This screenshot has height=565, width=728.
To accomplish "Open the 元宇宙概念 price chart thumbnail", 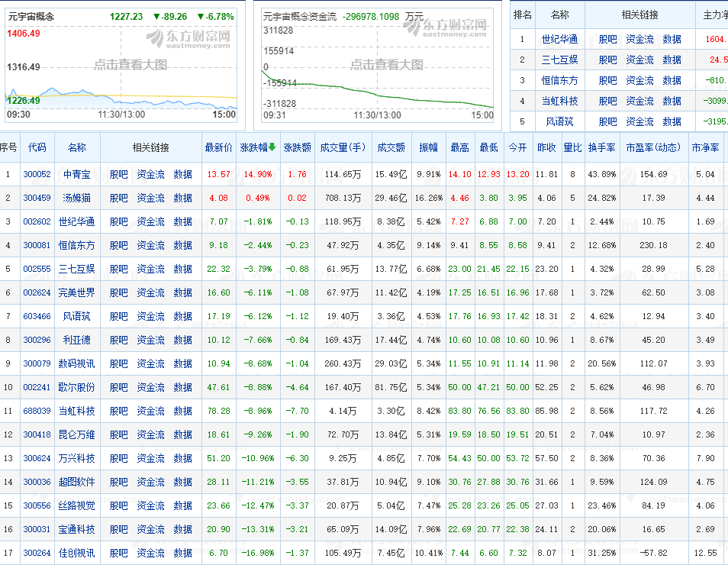I will coord(121,65).
